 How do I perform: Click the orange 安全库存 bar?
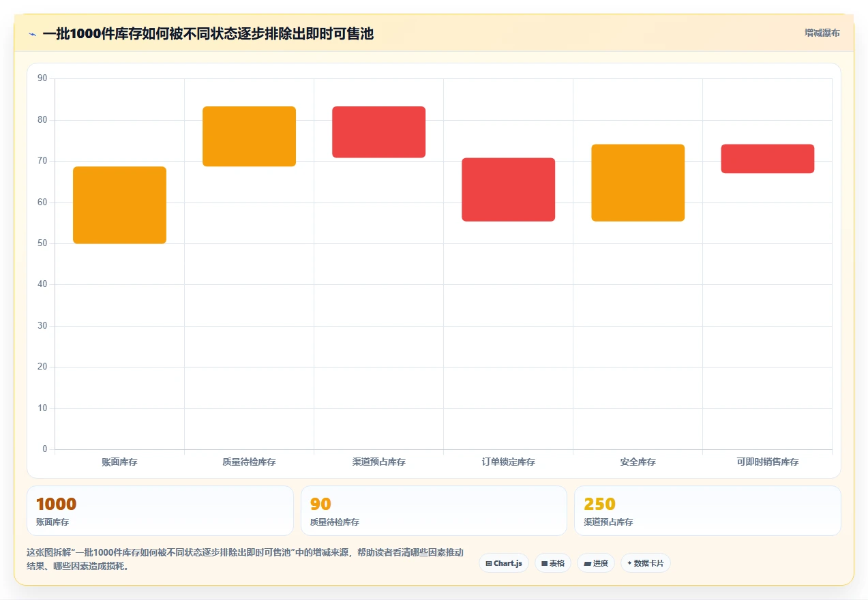pyautogui.click(x=638, y=183)
